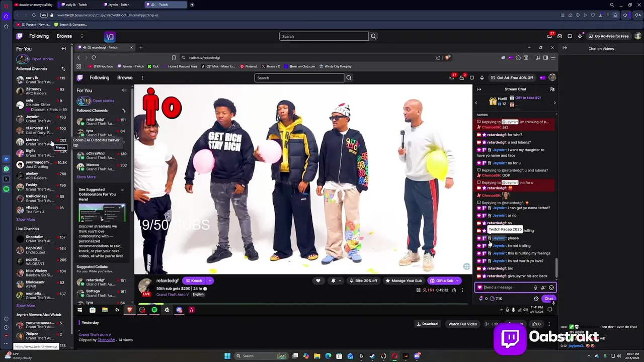Open stories link in outer sidebar
This screenshot has width=644, height=362.
43,59
